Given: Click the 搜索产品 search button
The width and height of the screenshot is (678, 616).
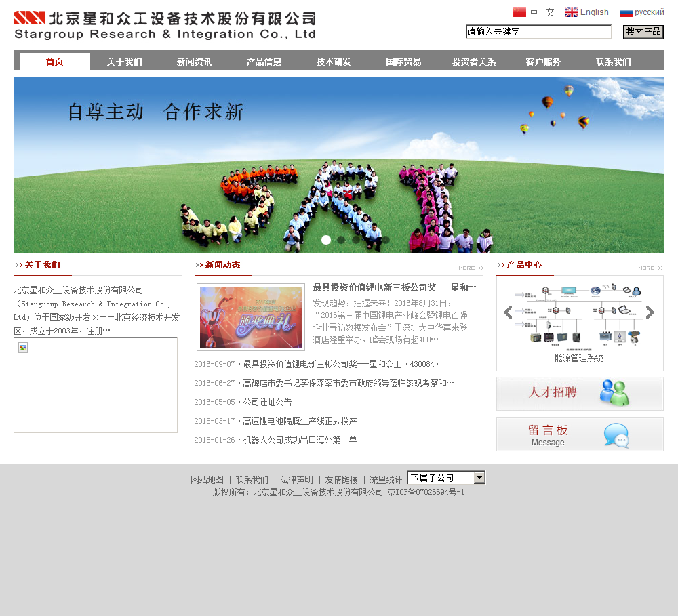Looking at the screenshot, I should tap(643, 32).
